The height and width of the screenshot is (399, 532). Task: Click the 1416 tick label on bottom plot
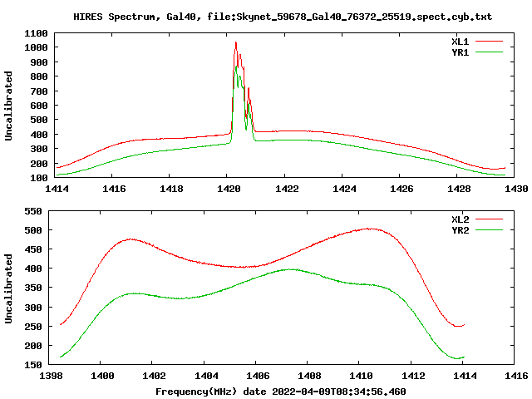[516, 376]
